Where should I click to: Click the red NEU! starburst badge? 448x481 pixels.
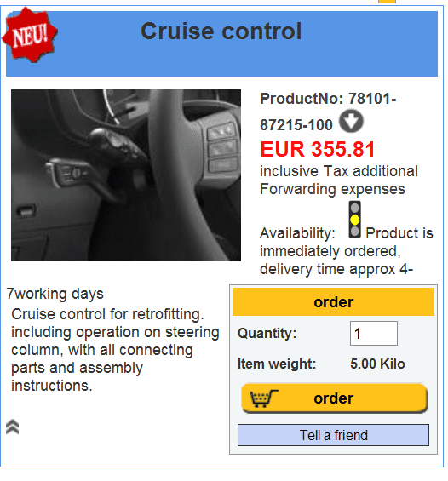click(30, 35)
